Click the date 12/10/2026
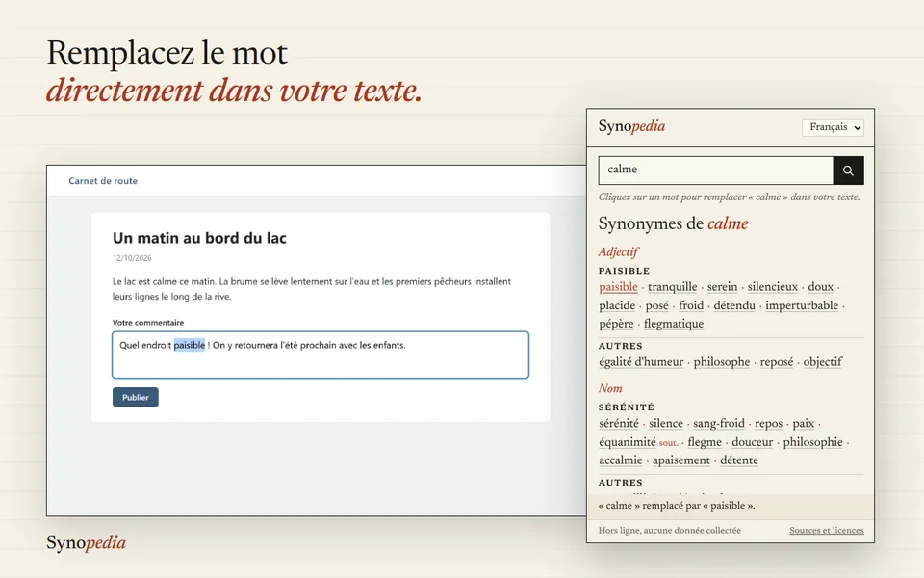 click(x=132, y=258)
